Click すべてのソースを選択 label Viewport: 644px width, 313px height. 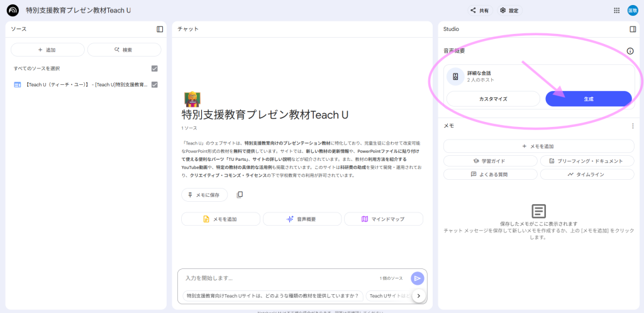(37, 69)
